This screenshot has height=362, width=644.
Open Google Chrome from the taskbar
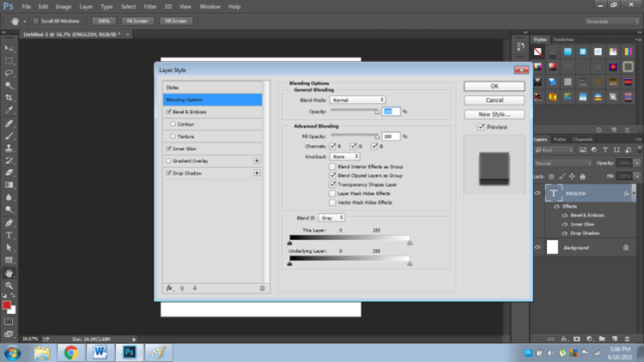tap(70, 352)
